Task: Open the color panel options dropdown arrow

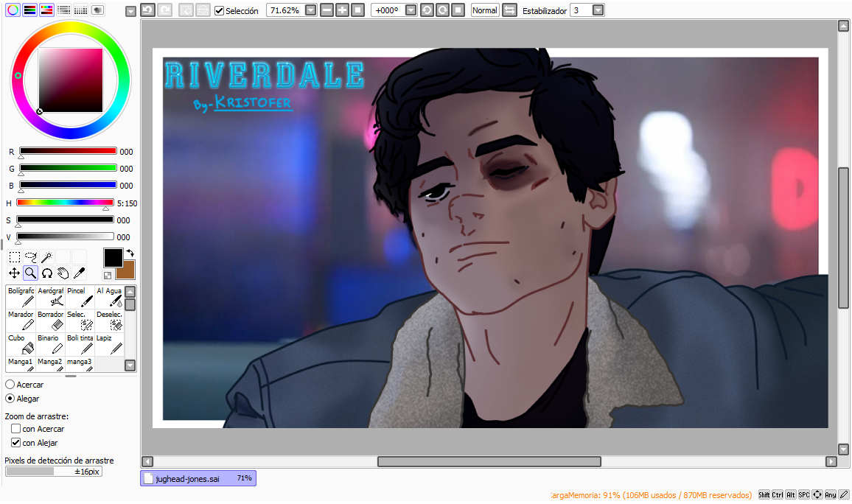Action: (130, 11)
